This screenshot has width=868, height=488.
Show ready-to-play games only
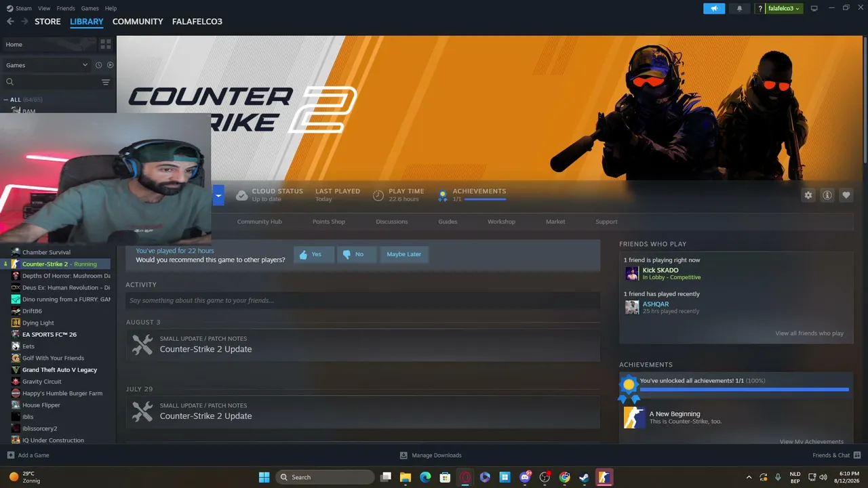[x=111, y=65]
